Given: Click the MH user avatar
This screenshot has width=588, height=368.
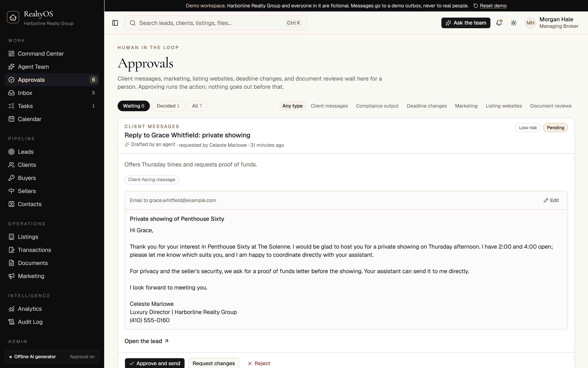Looking at the screenshot, I should coord(530,23).
